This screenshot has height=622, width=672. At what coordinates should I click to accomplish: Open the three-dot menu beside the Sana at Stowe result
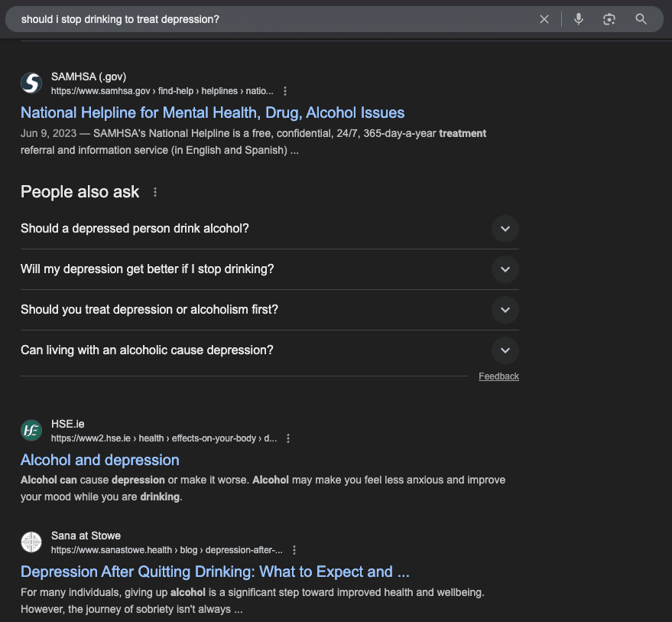[294, 550]
